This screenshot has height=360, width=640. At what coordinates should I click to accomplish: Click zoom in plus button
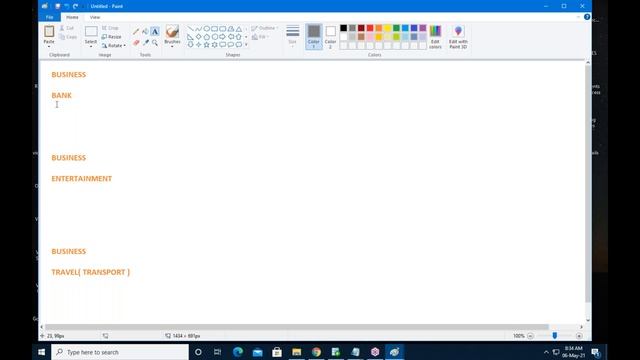pos(579,336)
